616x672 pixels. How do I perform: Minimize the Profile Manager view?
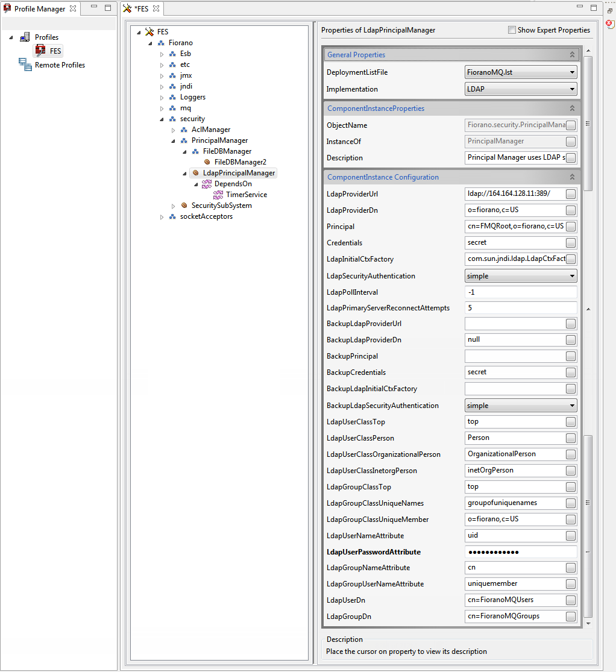point(94,7)
